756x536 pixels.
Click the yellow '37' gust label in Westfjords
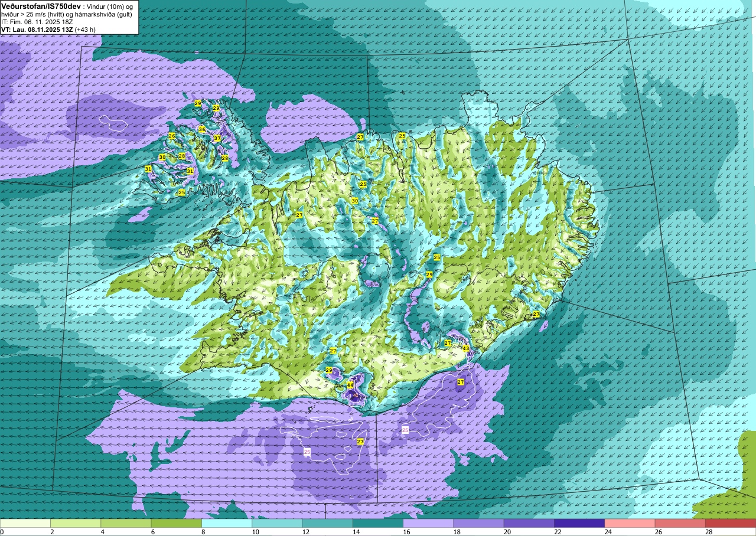[217, 138]
